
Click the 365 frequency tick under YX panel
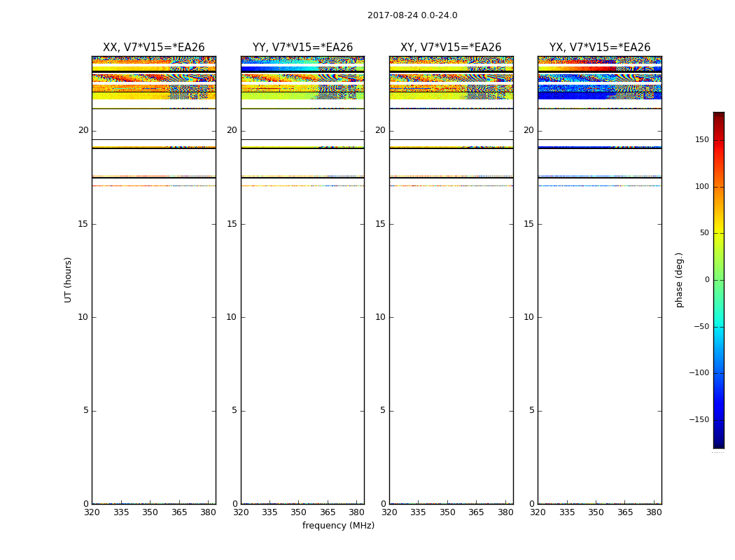pyautogui.click(x=624, y=512)
